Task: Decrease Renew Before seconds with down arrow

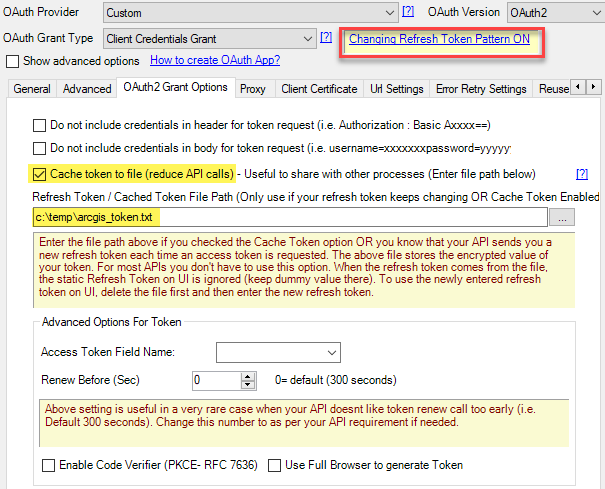Action: (x=262, y=385)
